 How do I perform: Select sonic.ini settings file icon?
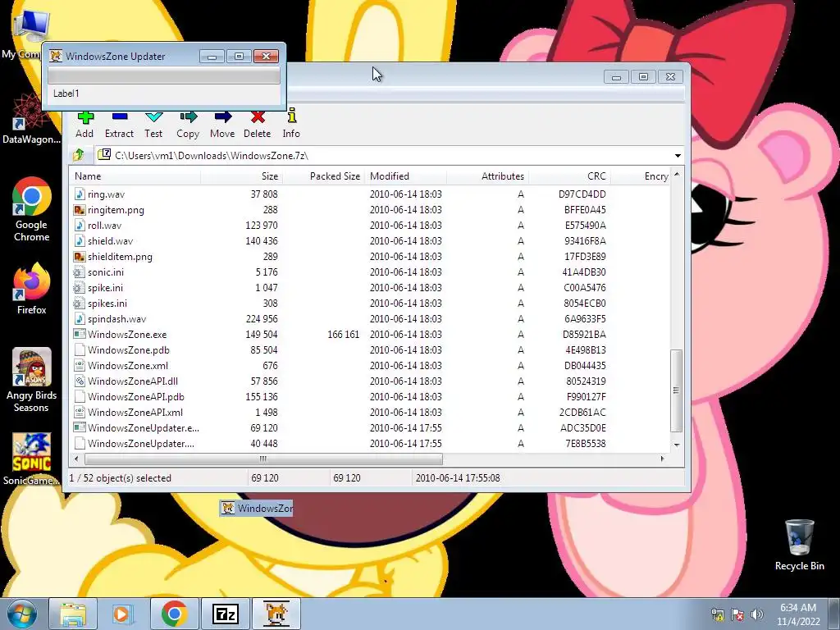pyautogui.click(x=80, y=272)
